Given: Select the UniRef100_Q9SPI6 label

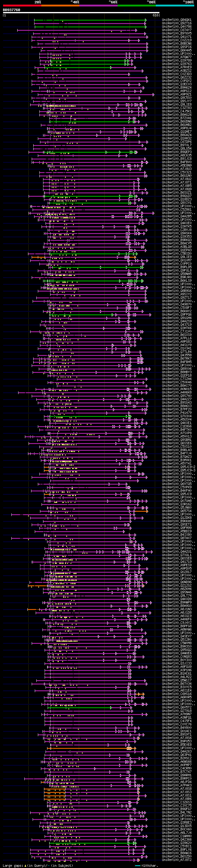Looking at the screenshot, I should 177,47.
